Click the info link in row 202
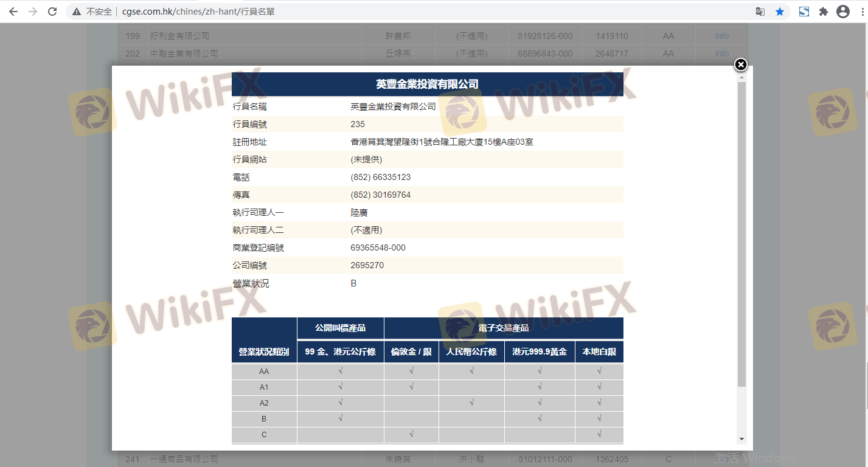Image resolution: width=868 pixels, height=467 pixels. click(x=721, y=54)
